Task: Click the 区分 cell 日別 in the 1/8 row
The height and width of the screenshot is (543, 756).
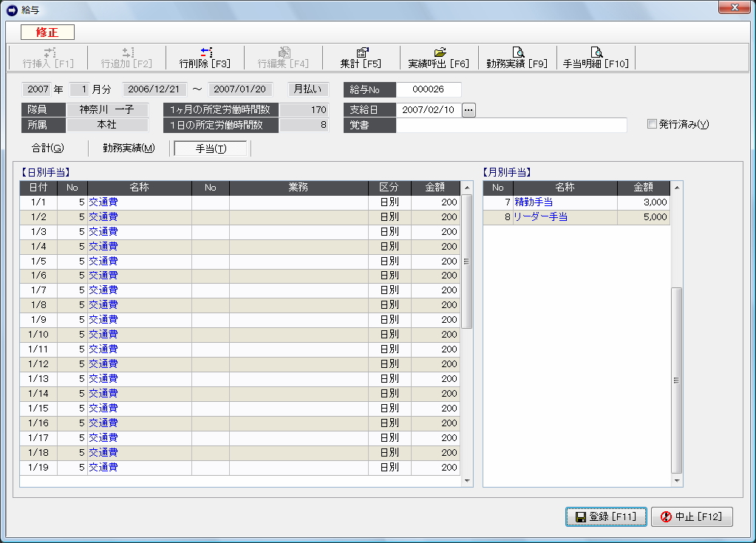Action: pos(389,305)
